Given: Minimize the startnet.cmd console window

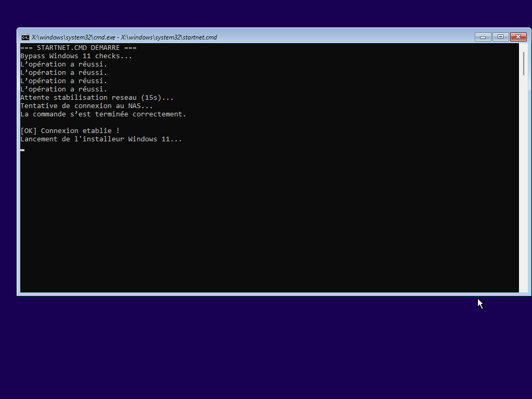Looking at the screenshot, I should [483, 37].
